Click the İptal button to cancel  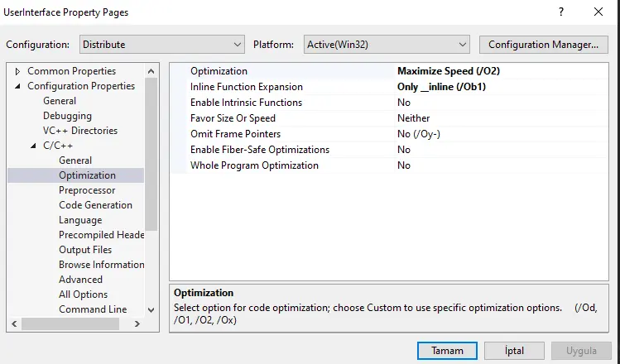tap(514, 351)
